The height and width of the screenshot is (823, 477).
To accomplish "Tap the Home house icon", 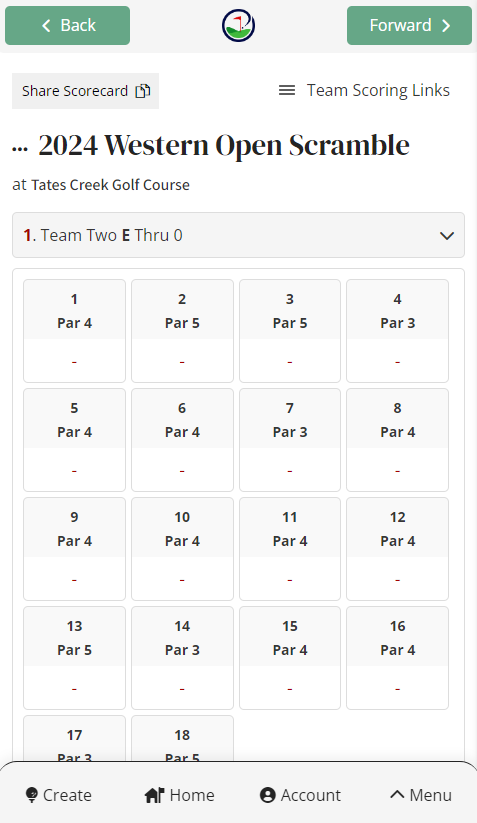I will [x=154, y=795].
